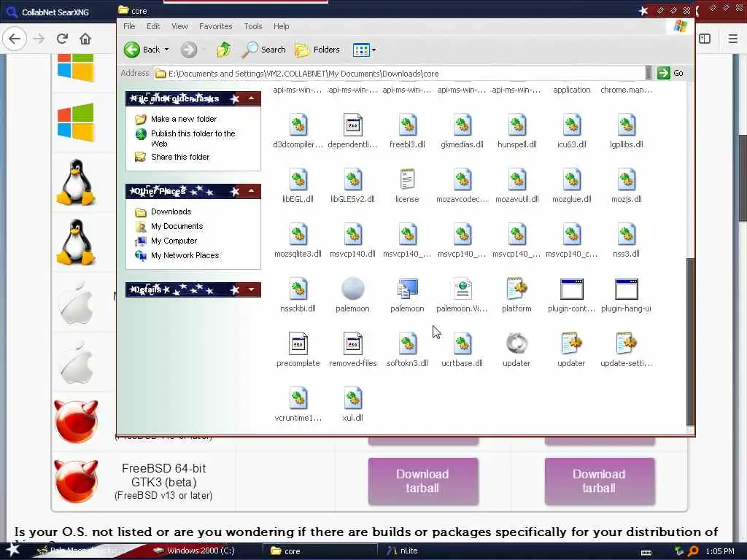Open the Favorites menu
This screenshot has width=747, height=560.
pos(216,26)
